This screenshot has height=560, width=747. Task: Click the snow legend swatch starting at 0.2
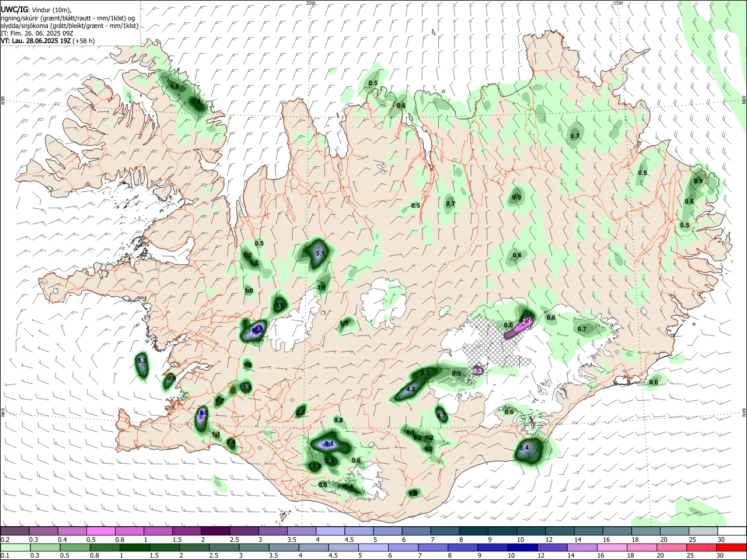tap(15, 531)
